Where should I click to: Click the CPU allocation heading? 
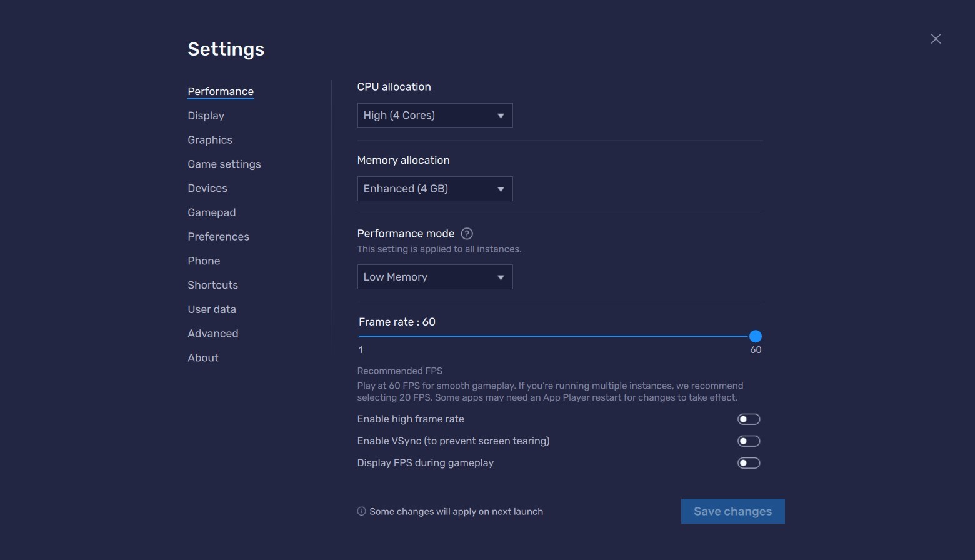(x=394, y=87)
